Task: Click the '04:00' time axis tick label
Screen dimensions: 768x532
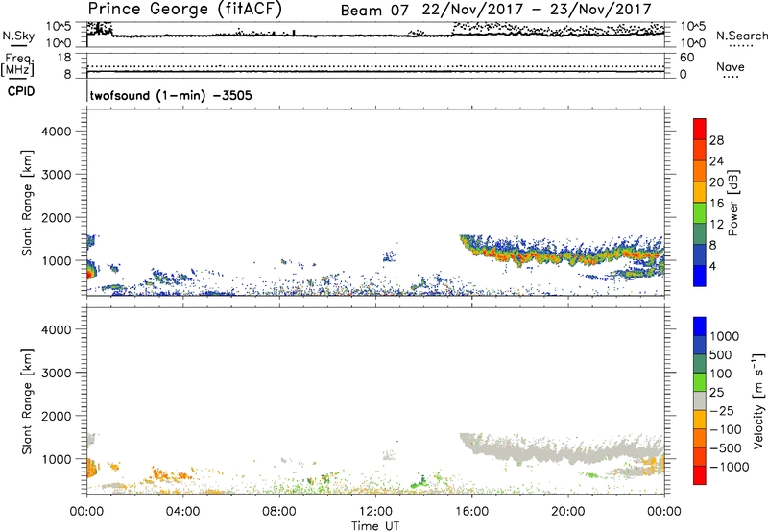Action: (182, 512)
